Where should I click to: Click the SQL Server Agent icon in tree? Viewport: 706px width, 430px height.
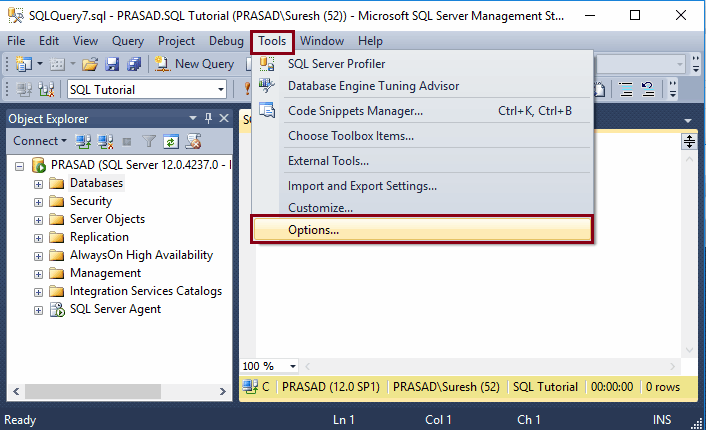(x=57, y=309)
